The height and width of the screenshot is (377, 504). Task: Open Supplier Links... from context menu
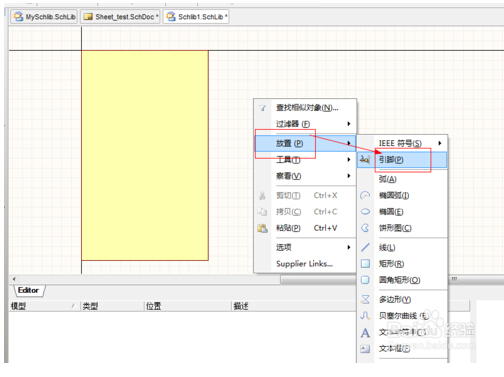tap(305, 264)
